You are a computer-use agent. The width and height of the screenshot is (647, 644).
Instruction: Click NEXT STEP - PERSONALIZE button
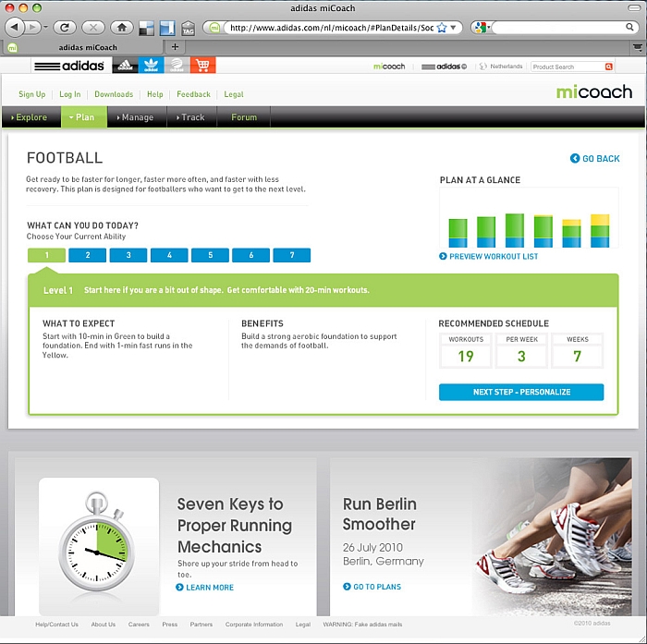coord(521,392)
